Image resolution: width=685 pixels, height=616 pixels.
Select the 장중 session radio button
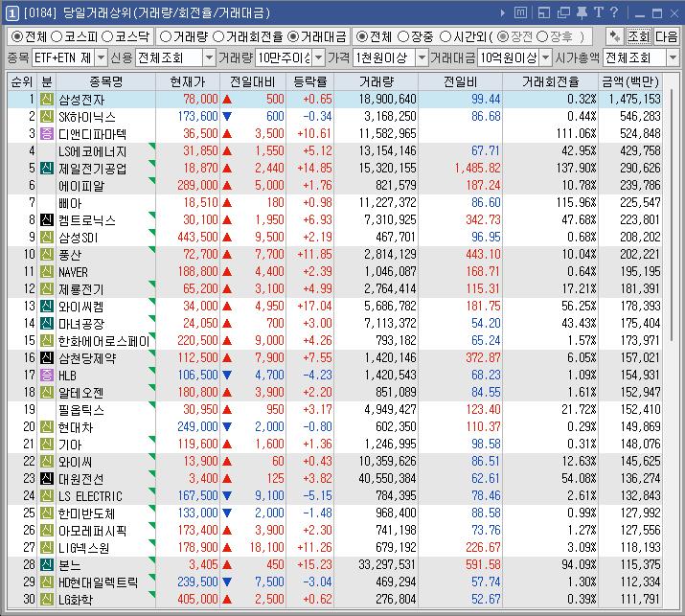click(x=403, y=36)
